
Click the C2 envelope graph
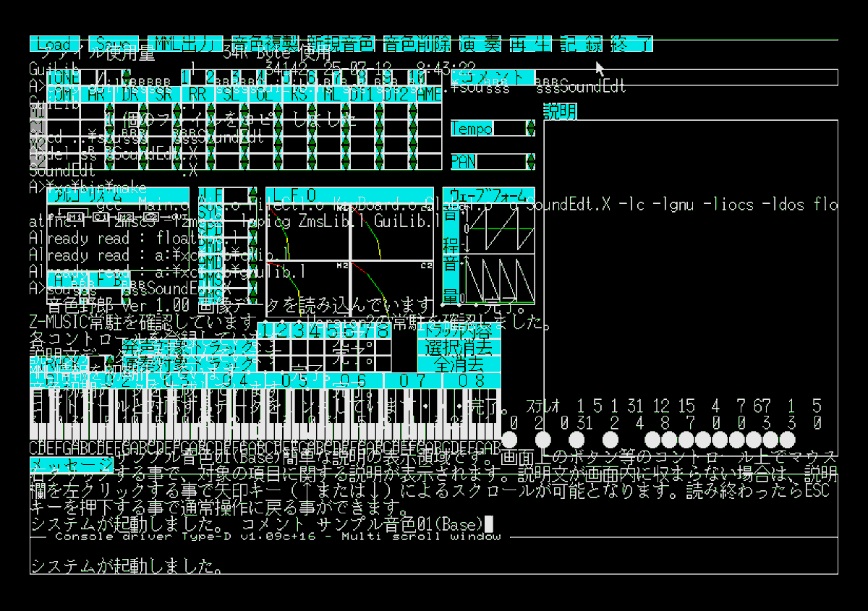tap(393, 289)
